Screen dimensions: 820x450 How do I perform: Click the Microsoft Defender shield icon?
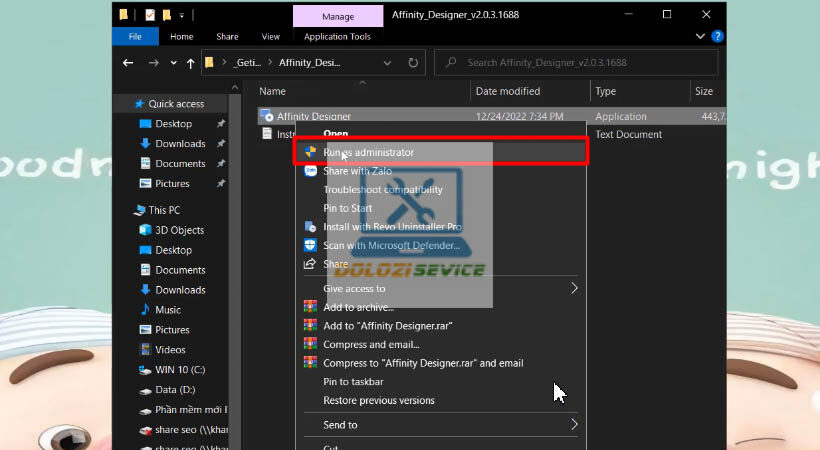tap(310, 246)
